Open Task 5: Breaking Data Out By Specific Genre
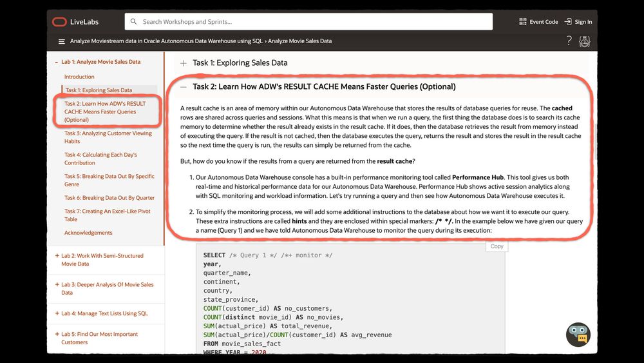 [109, 180]
